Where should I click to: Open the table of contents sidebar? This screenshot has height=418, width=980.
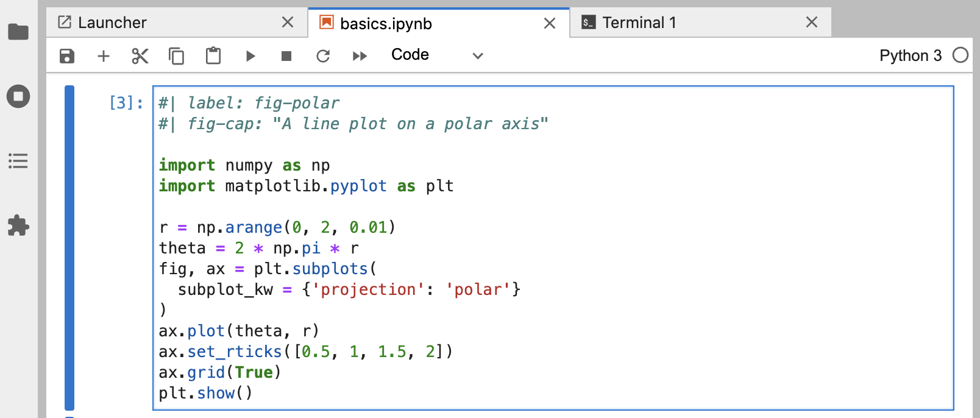18,161
